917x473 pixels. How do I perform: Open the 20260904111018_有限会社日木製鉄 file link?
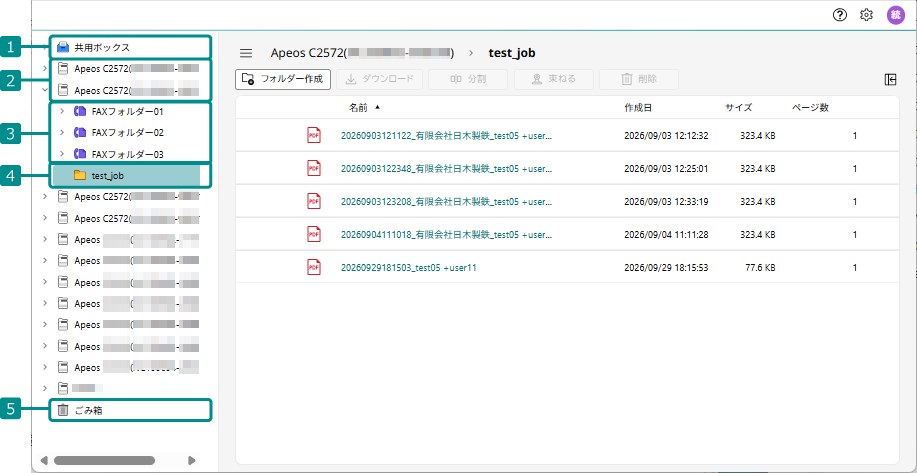[x=446, y=234]
